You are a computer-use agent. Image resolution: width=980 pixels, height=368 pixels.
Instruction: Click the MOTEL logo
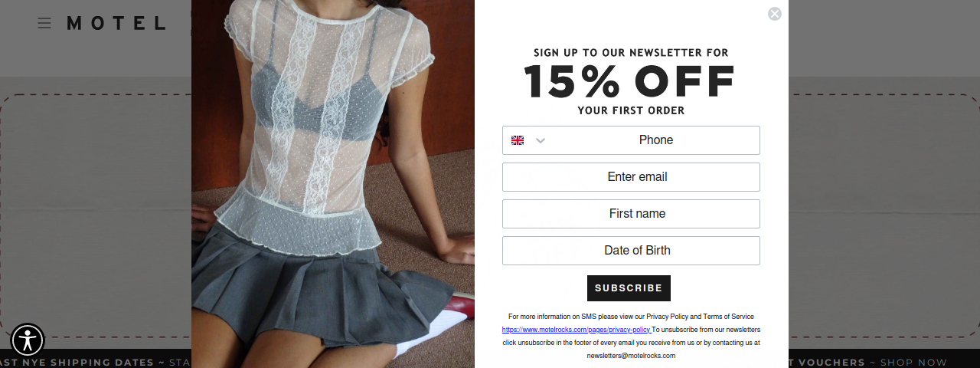pyautogui.click(x=116, y=23)
